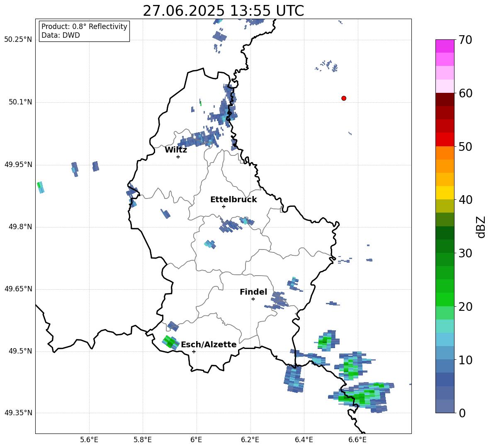The height and width of the screenshot is (448, 491).
Task: Click the Findel station cross marker
Action: (x=253, y=299)
